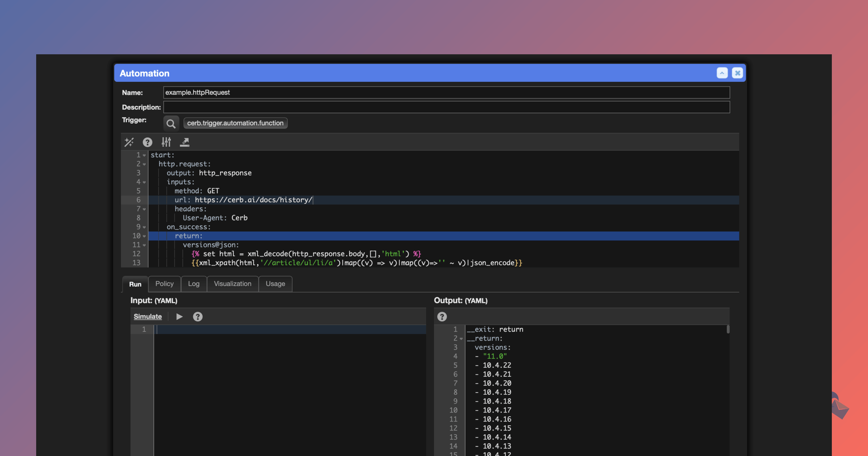The image size is (868, 456).
Task: Click '__exit: return' in the output
Action: click(495, 329)
